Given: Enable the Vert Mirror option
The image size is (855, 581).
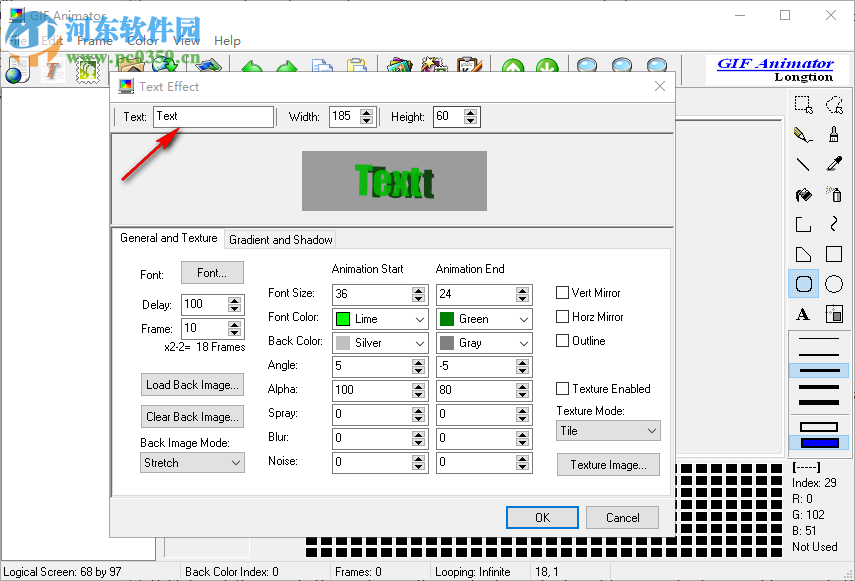Looking at the screenshot, I should pos(563,292).
